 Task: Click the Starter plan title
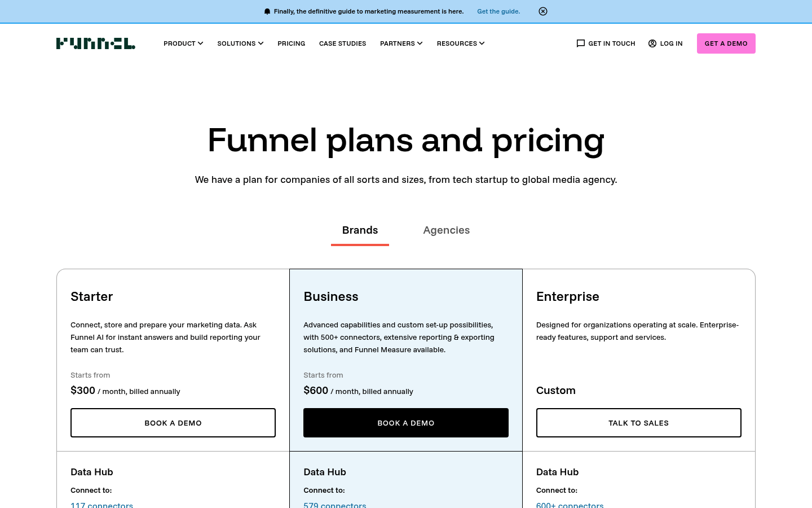92,296
